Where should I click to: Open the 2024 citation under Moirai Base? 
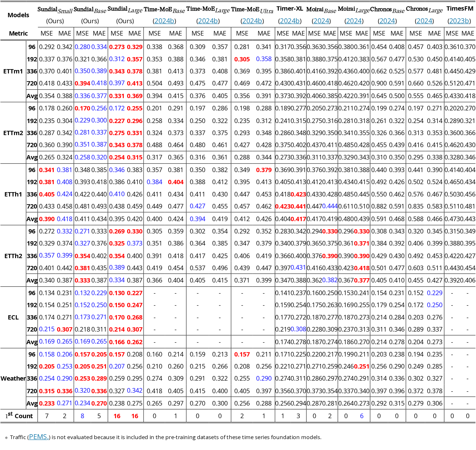321,21
